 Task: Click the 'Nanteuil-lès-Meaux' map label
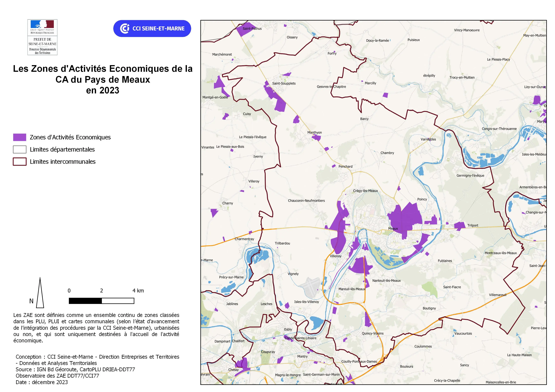coord(386,280)
